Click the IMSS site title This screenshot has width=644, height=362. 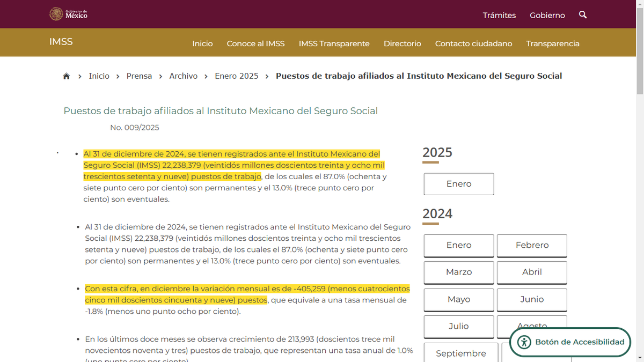pos(61,42)
